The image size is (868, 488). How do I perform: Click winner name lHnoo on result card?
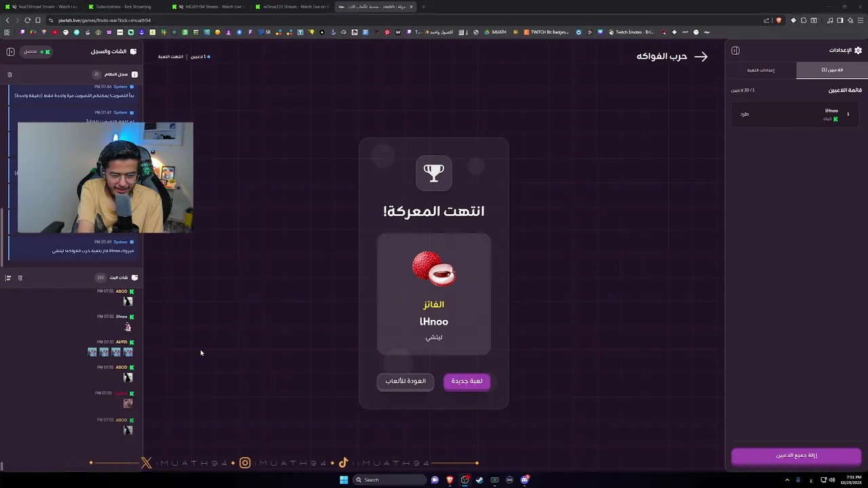(x=434, y=322)
